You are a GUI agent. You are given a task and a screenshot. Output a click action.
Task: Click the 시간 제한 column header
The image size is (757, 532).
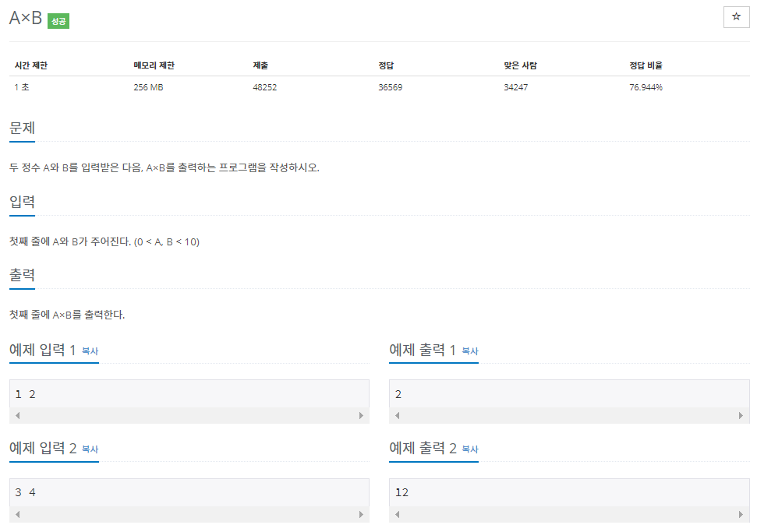tap(31, 65)
